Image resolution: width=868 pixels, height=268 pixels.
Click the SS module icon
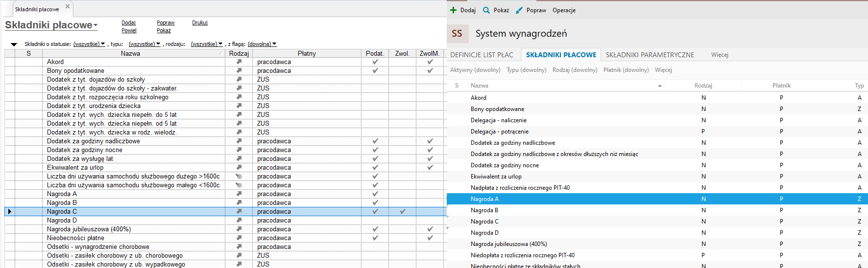point(457,33)
